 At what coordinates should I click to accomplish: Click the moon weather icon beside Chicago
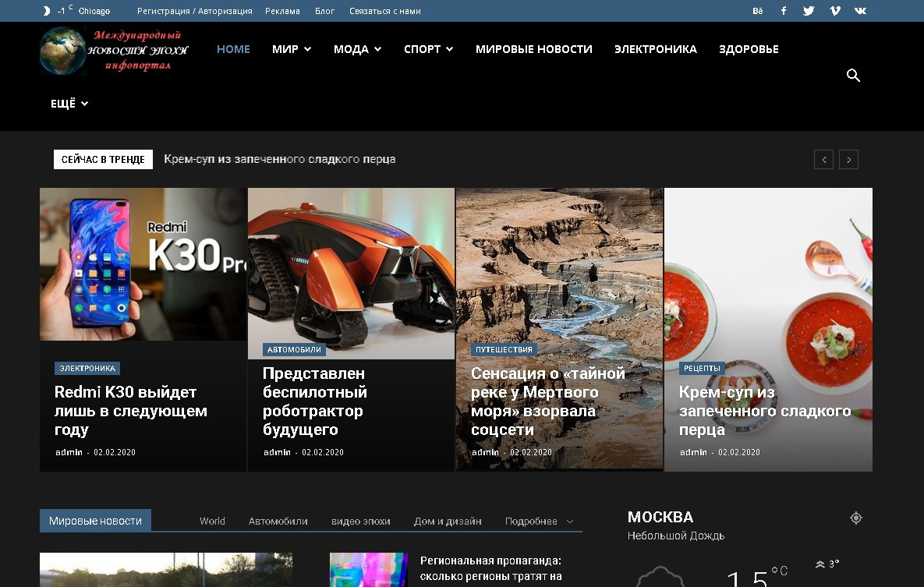(x=47, y=11)
